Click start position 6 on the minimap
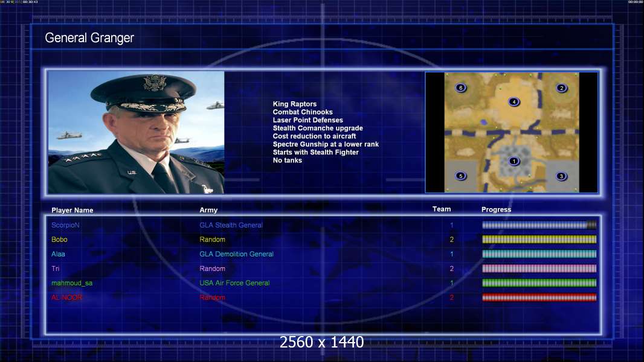The image size is (644, 362). [461, 87]
